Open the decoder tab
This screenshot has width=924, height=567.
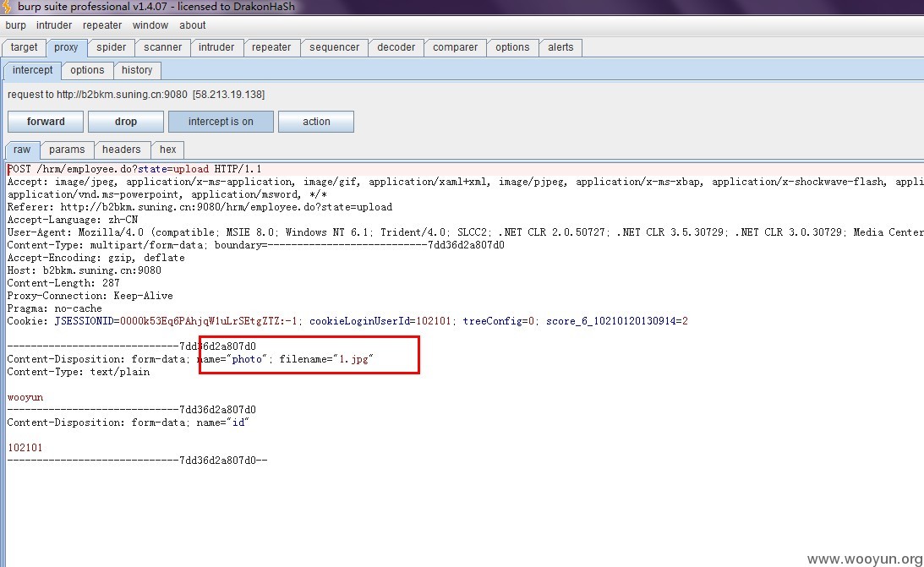(396, 47)
